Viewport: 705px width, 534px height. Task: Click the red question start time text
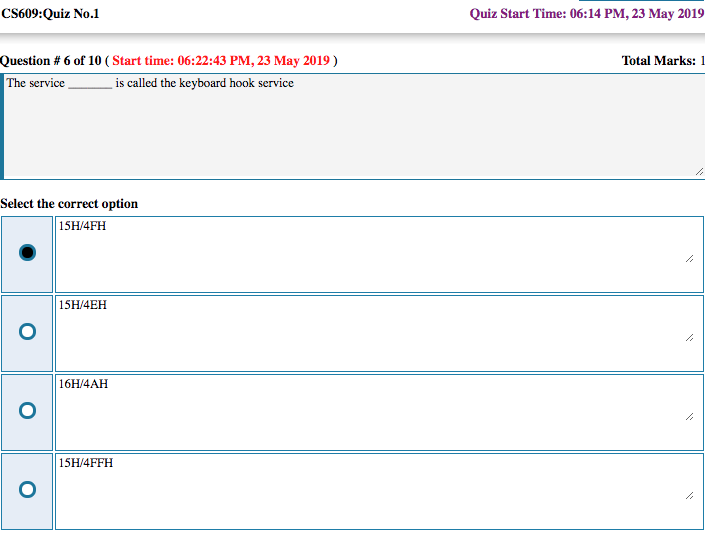coord(221,61)
